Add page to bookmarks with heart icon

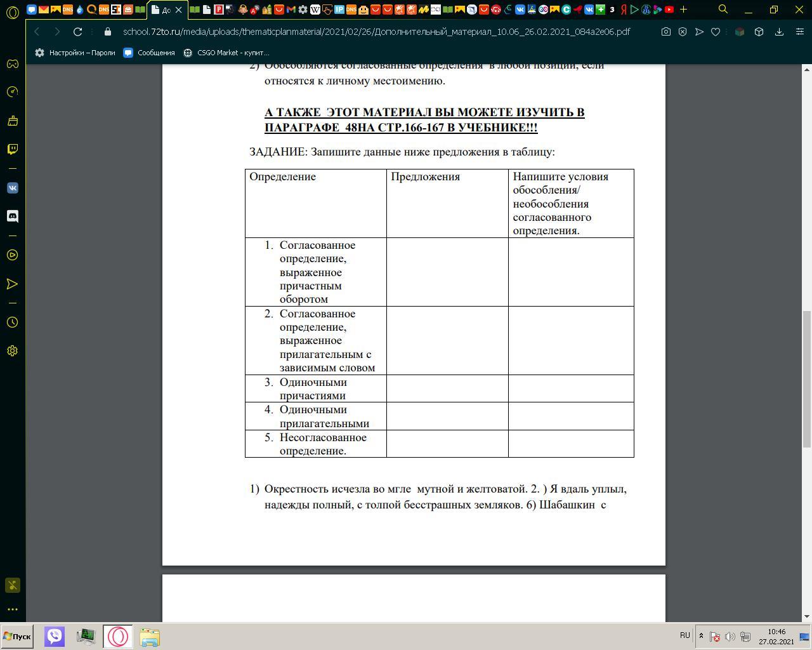[716, 32]
